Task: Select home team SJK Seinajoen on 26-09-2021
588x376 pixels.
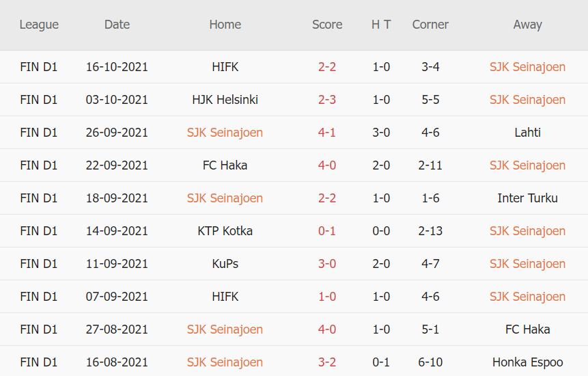Action: (225, 133)
